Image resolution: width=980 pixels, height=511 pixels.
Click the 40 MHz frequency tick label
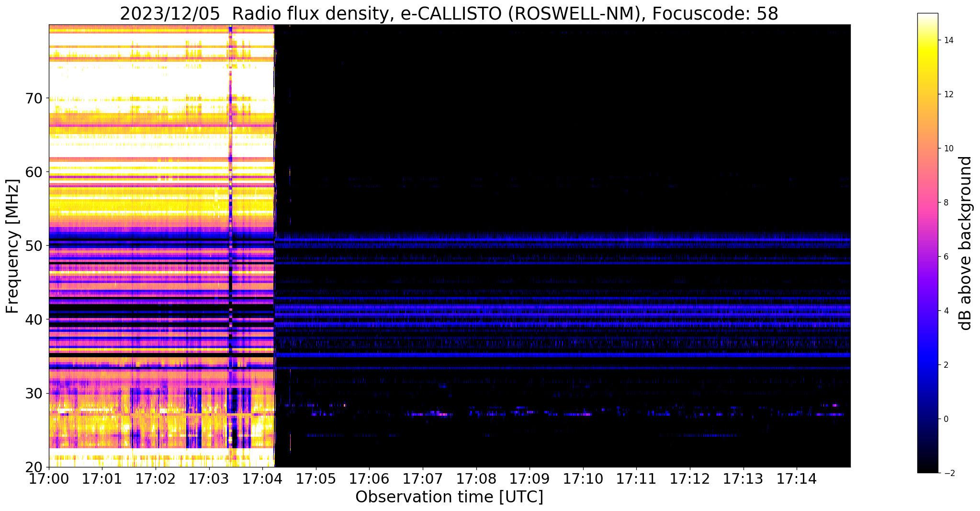point(33,319)
